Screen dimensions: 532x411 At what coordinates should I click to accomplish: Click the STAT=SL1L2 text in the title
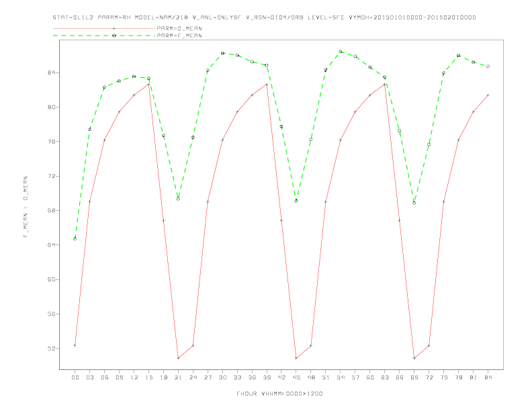point(73,17)
